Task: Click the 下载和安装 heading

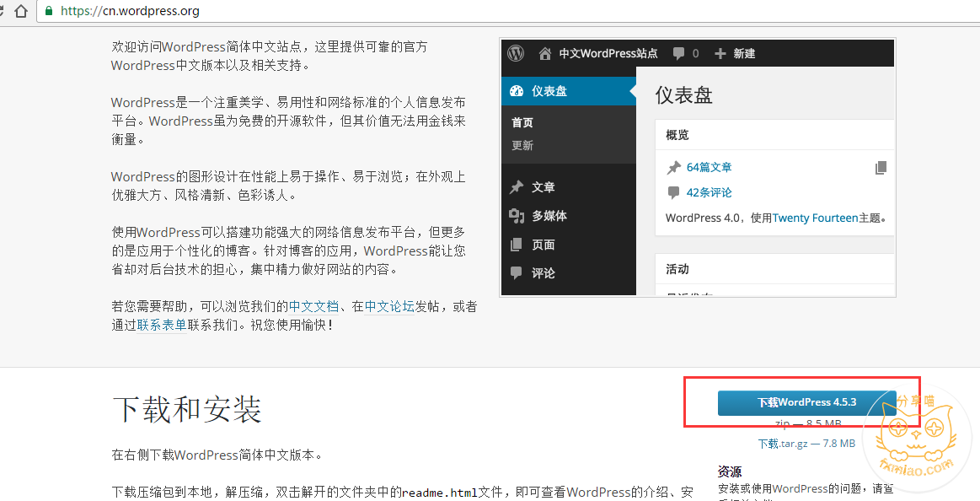Action: pos(187,410)
